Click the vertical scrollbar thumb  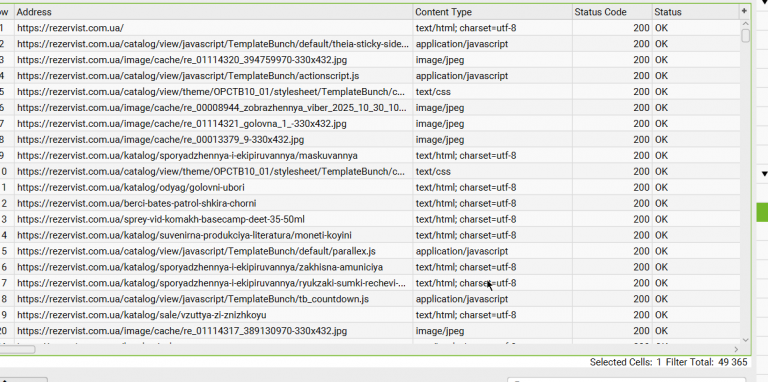click(745, 36)
